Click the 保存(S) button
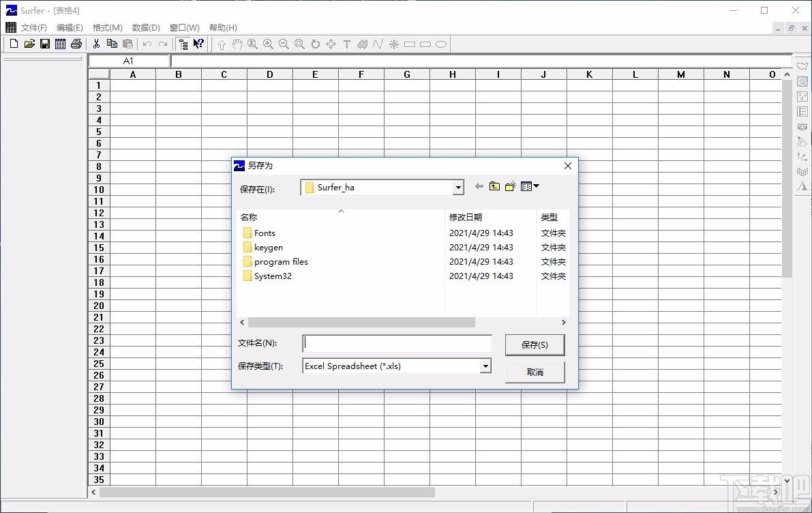This screenshot has height=513, width=812. (535, 345)
